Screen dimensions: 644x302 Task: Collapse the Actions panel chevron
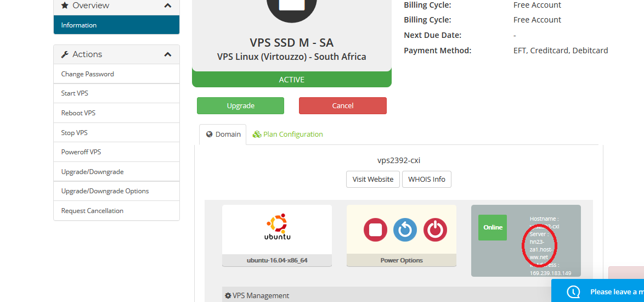[x=167, y=55]
